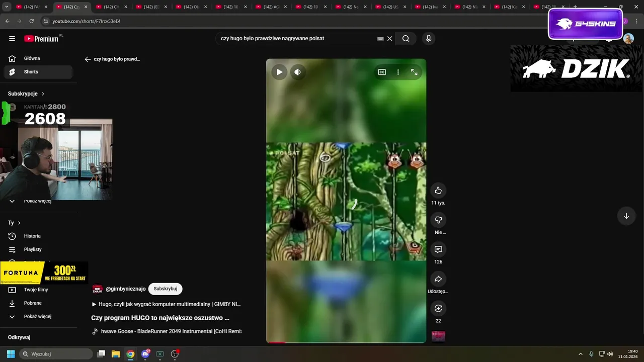This screenshot has width=644, height=362.
Task: Click the address bar URL youtube.com/shorts
Action: click(x=87, y=21)
